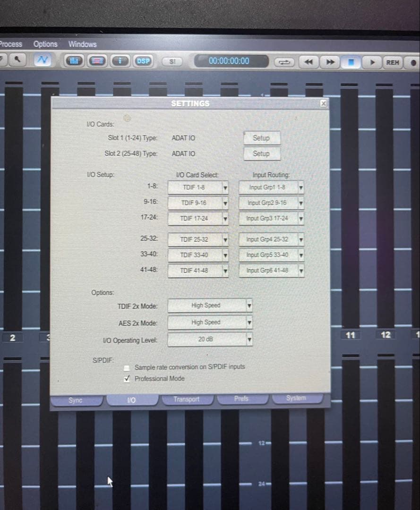Open the TDIF 1-8 card select dropdown
The width and height of the screenshot is (420, 510).
[x=225, y=188]
